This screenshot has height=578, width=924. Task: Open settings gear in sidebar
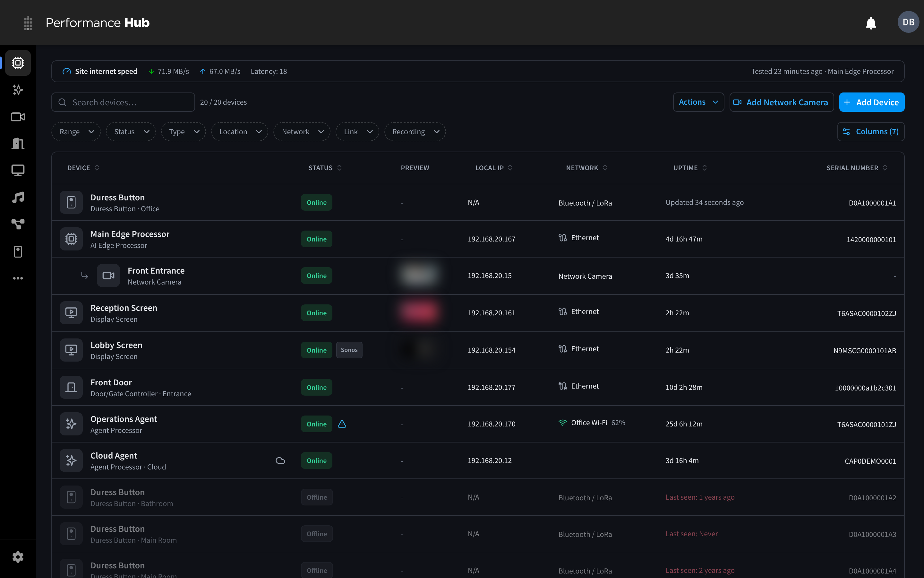(18, 557)
